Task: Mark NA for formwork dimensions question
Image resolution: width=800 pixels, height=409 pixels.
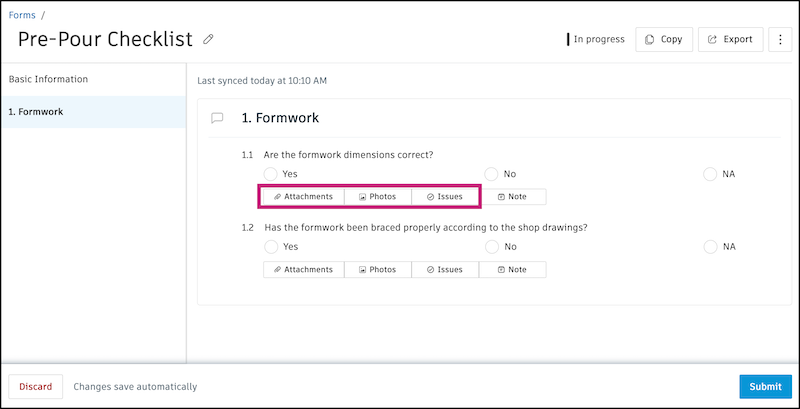Action: [x=710, y=174]
